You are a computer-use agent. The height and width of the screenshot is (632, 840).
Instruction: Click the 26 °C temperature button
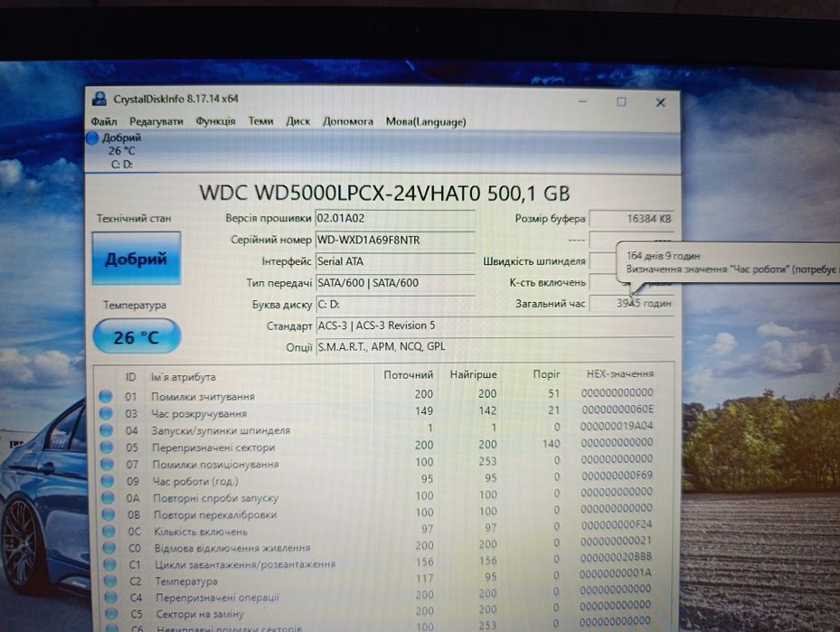click(137, 336)
